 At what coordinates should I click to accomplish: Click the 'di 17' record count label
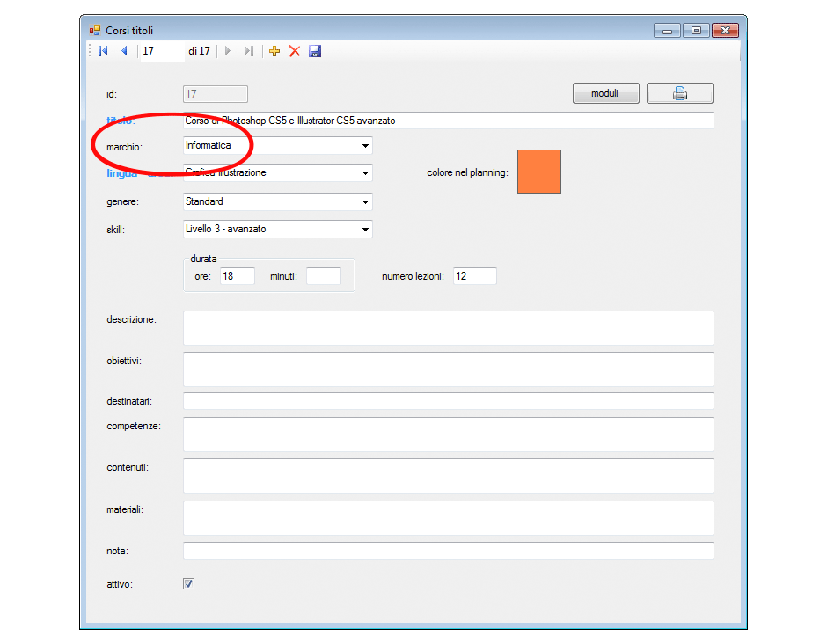click(200, 51)
